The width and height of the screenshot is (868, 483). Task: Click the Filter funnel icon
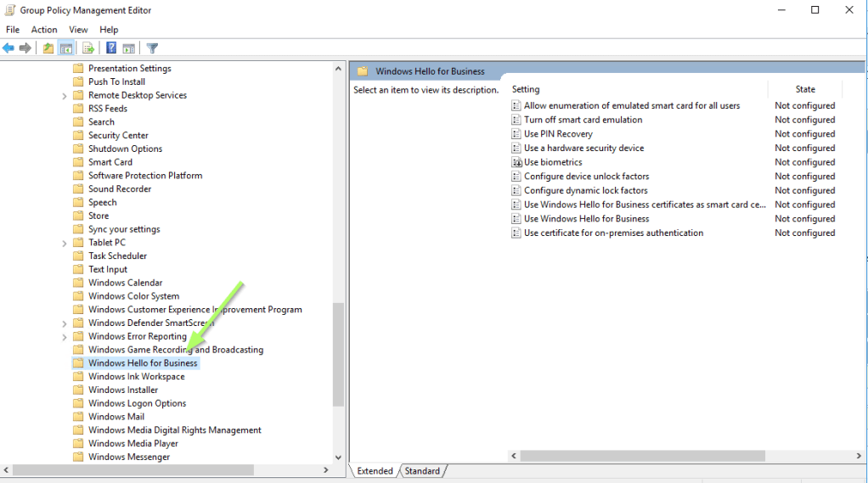pyautogui.click(x=152, y=48)
